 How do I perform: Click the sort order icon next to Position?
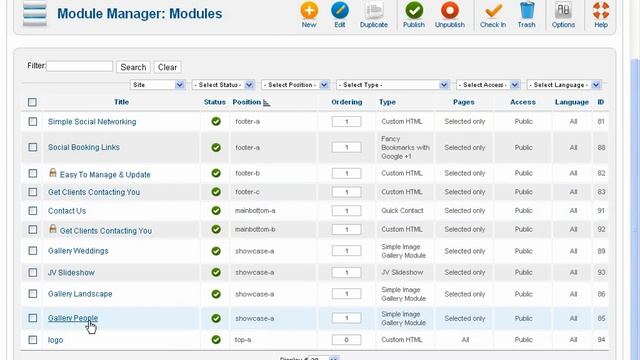(267, 103)
